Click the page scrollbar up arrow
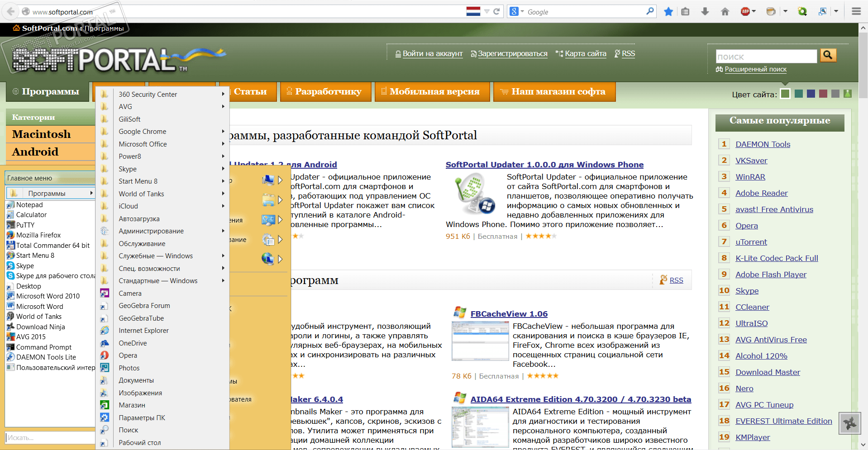Image resolution: width=868 pixels, height=450 pixels. [863, 28]
